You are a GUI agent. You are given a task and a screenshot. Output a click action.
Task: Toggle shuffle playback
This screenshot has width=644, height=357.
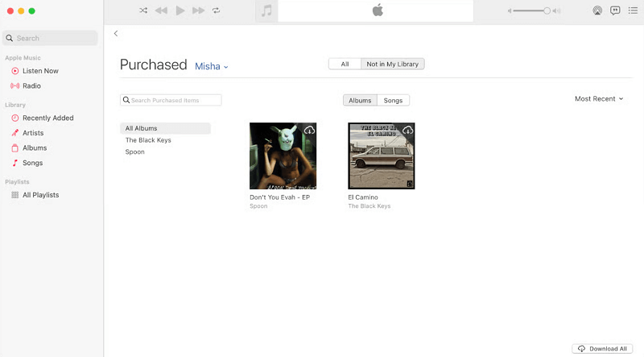(x=143, y=10)
